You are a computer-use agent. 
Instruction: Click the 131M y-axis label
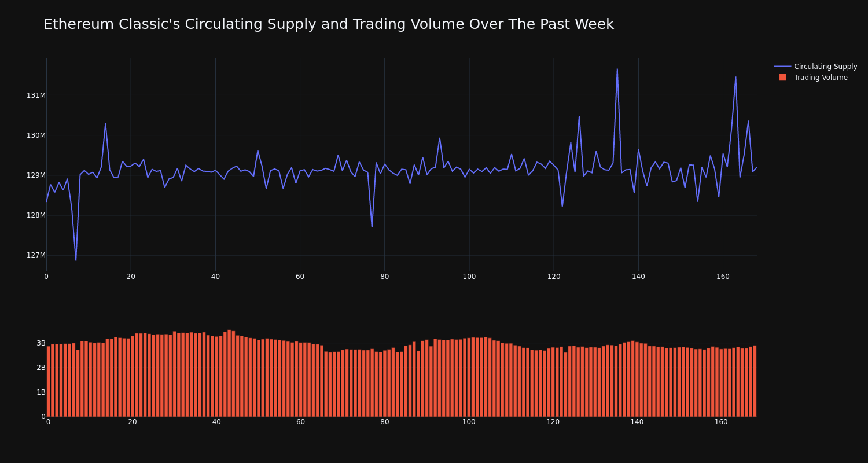[x=36, y=95]
